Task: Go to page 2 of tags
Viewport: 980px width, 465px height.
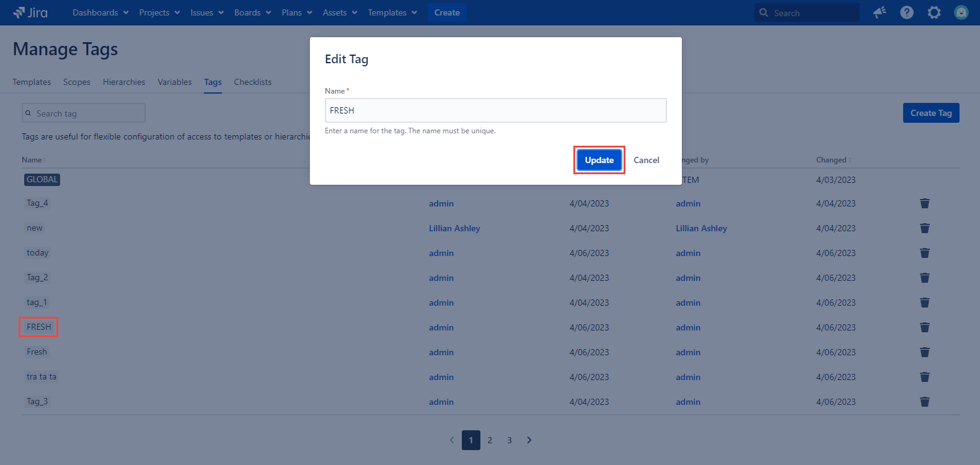Action: (x=490, y=440)
